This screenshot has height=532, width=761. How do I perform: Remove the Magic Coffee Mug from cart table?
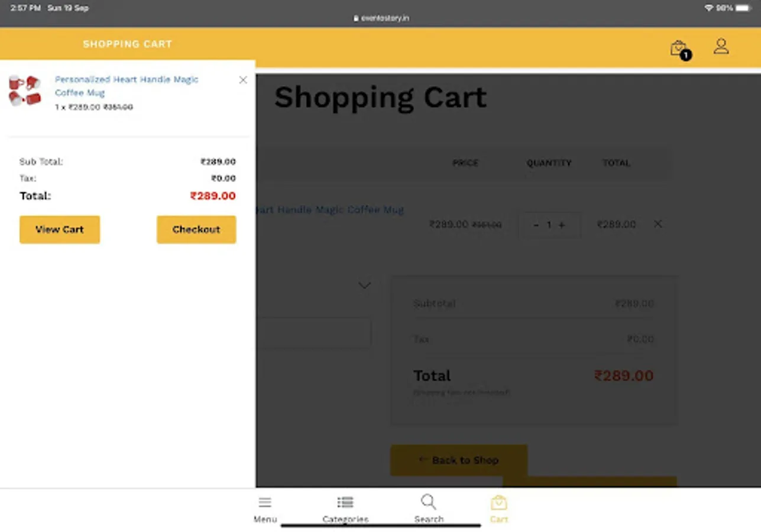pyautogui.click(x=658, y=224)
